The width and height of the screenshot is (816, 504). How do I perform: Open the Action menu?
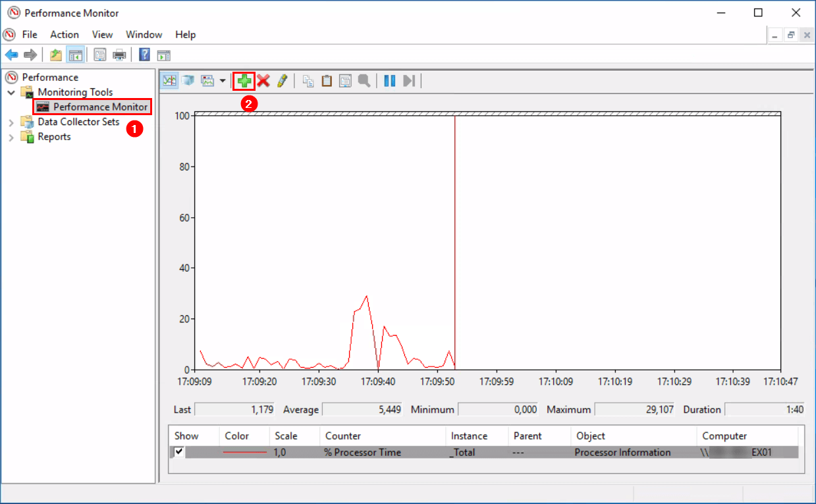click(64, 34)
